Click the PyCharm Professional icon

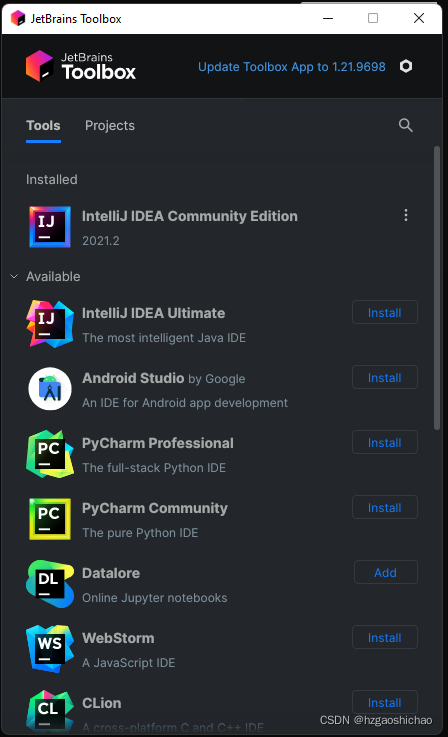click(50, 454)
